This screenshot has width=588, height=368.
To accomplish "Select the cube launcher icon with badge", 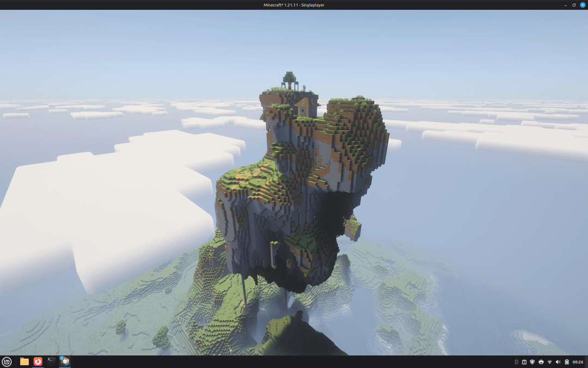I will click(65, 361).
